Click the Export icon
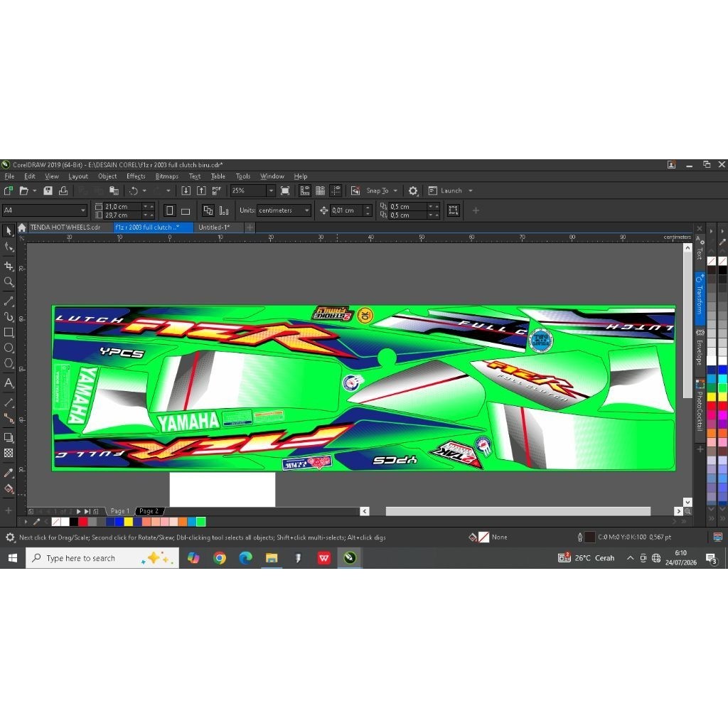This screenshot has height=728, width=728. pyautogui.click(x=201, y=191)
